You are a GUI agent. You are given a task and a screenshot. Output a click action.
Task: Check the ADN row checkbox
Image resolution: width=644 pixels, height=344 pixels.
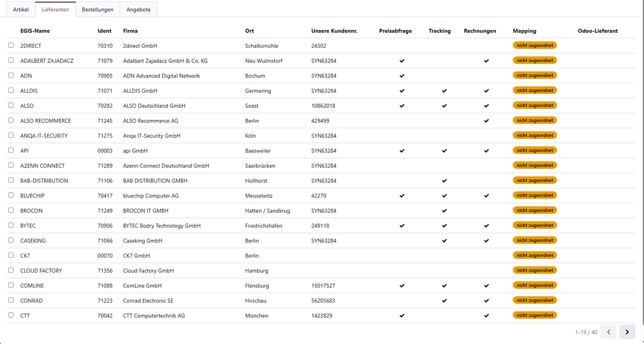tap(11, 76)
